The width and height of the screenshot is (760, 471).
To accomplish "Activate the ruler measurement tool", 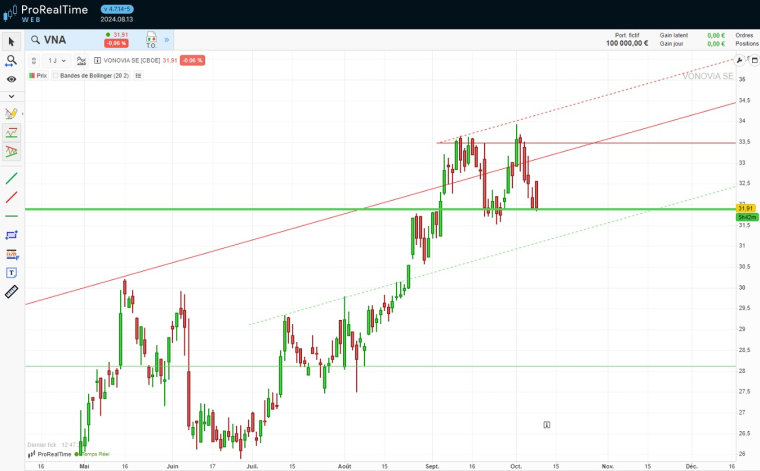I will (11, 292).
